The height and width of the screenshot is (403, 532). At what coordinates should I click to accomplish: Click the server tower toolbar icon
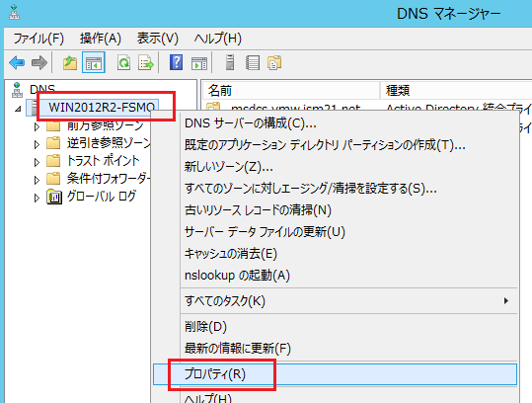click(x=230, y=62)
